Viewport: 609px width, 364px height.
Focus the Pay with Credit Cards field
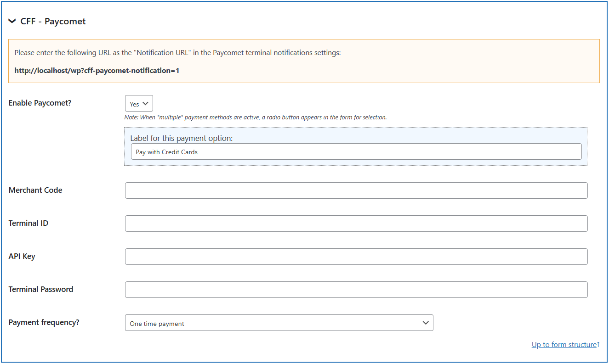(356, 152)
